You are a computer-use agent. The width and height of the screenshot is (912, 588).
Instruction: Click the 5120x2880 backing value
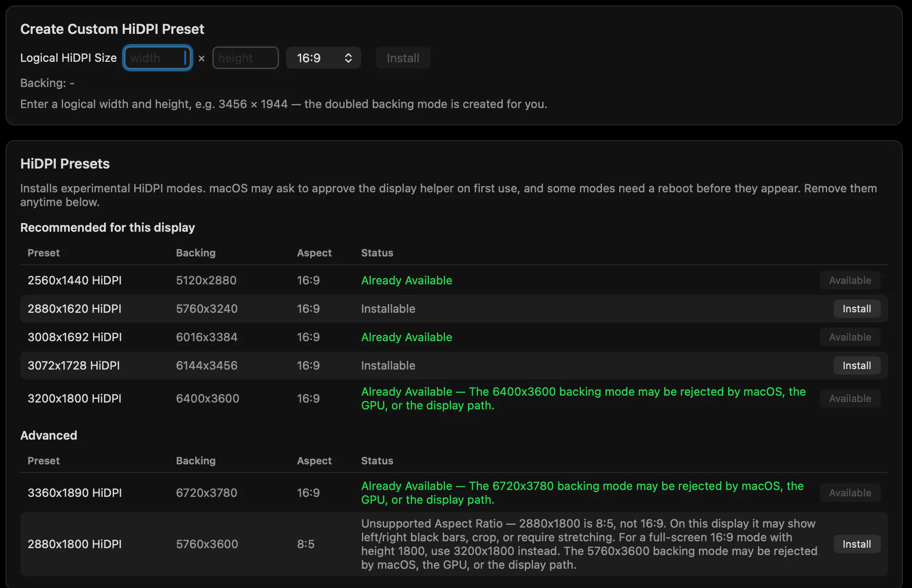pyautogui.click(x=206, y=280)
